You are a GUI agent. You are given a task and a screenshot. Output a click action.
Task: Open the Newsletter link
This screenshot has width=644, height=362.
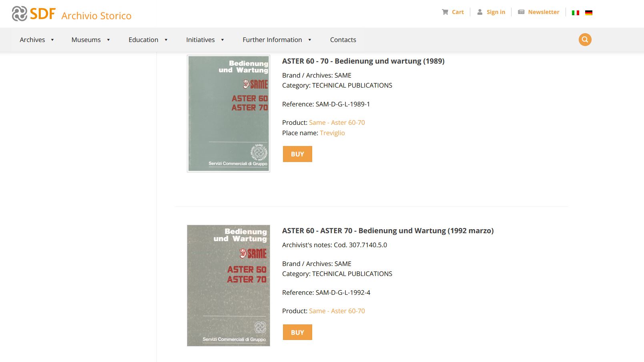538,12
